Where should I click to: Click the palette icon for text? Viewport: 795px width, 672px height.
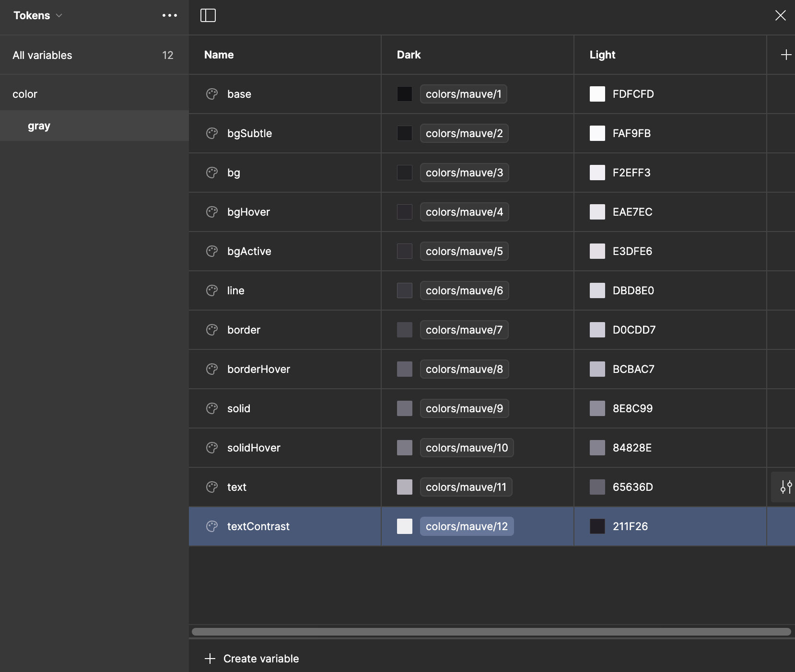pos(212,487)
